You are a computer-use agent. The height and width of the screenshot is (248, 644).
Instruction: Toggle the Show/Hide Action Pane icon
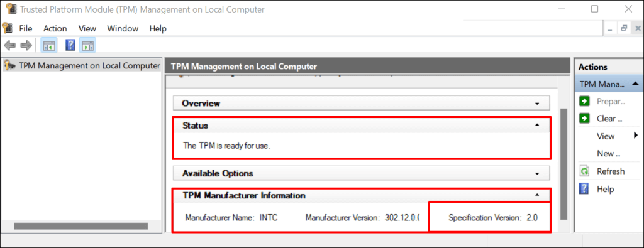[x=87, y=45]
